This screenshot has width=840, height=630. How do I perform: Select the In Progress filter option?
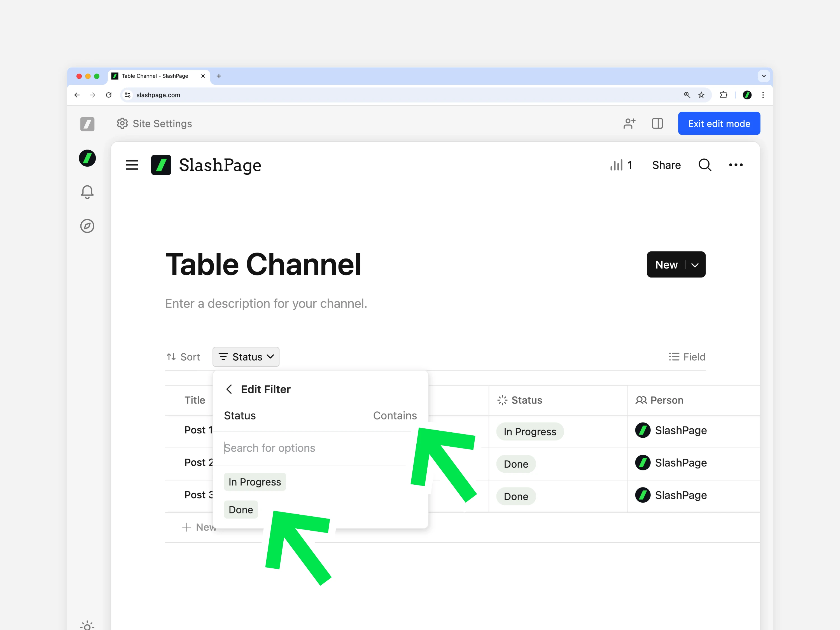(255, 482)
